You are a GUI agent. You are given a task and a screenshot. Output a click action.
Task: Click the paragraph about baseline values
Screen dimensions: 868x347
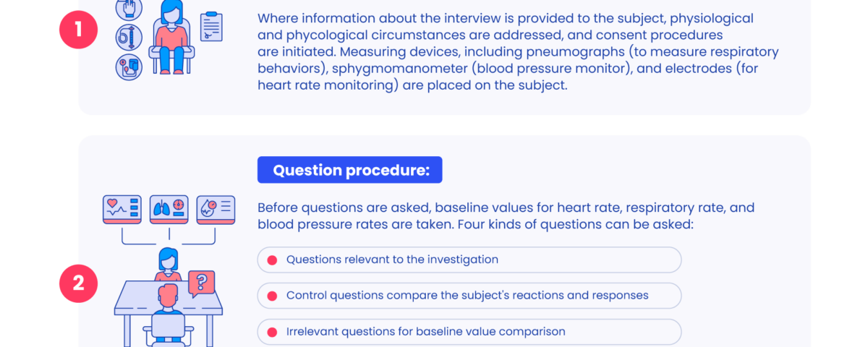(496, 216)
